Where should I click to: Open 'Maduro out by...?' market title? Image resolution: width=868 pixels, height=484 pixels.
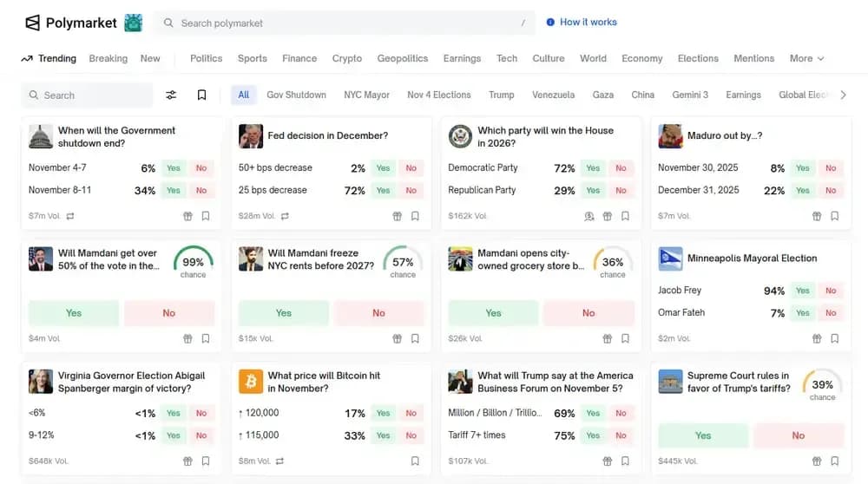[725, 135]
